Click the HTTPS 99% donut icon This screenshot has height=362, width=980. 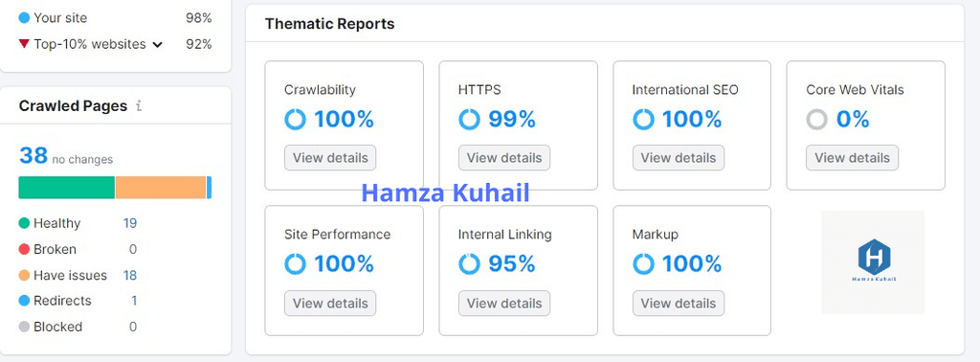coord(469,119)
